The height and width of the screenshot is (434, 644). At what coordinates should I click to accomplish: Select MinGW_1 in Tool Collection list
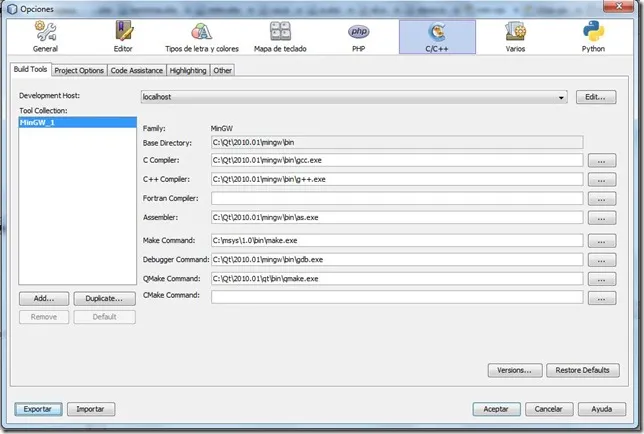[x=78, y=122]
